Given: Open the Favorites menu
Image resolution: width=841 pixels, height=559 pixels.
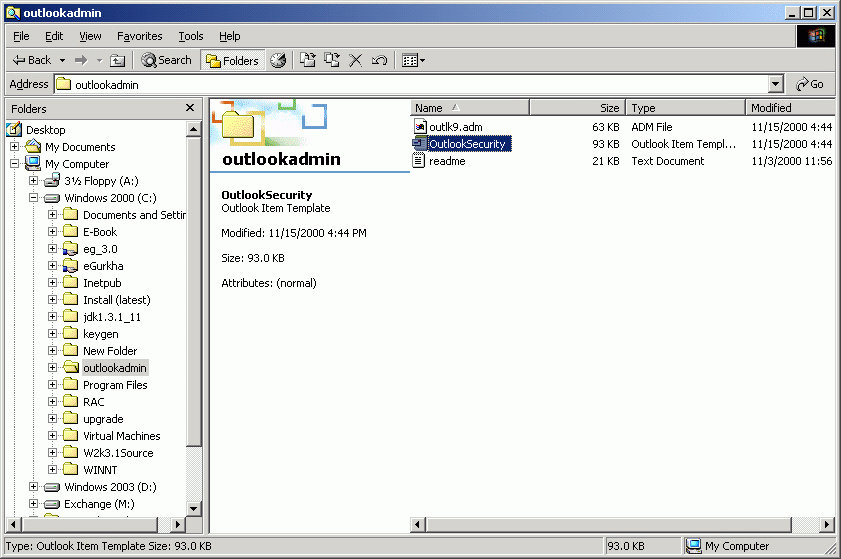Looking at the screenshot, I should tap(139, 36).
